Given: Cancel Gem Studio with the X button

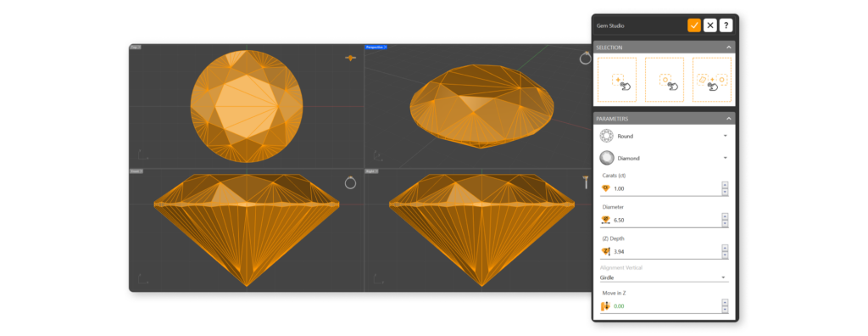Looking at the screenshot, I should click(710, 25).
